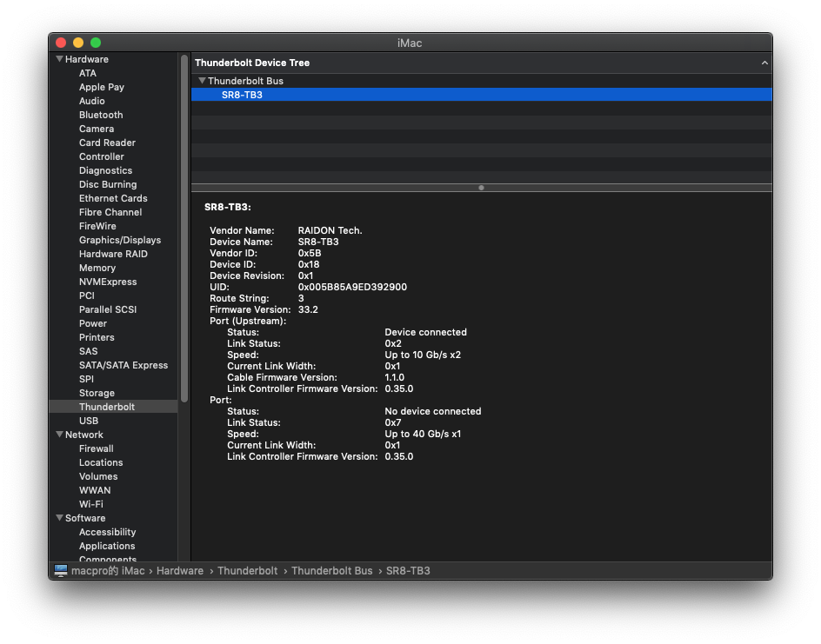Show NVMExpress information
821x644 pixels.
coord(108,282)
